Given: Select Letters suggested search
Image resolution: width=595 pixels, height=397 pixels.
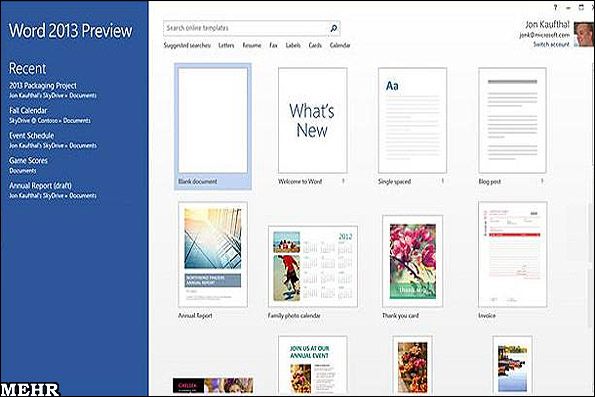Looking at the screenshot, I should 226,45.
